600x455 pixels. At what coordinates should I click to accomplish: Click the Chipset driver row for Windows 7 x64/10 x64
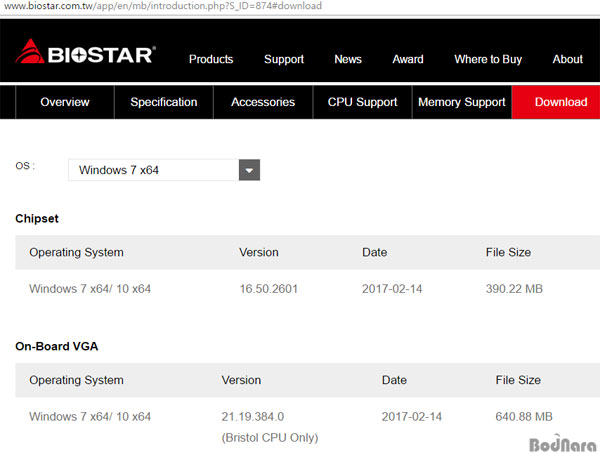coord(308,289)
